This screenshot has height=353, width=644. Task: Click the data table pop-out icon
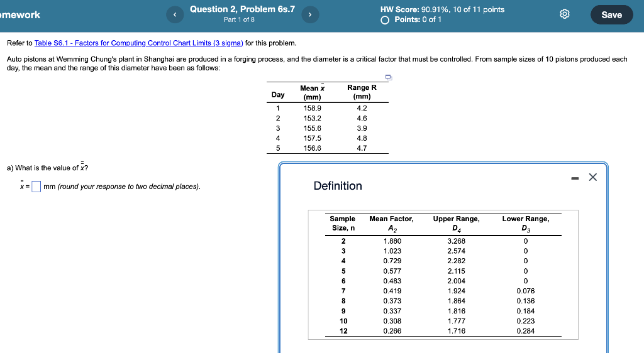coord(389,77)
